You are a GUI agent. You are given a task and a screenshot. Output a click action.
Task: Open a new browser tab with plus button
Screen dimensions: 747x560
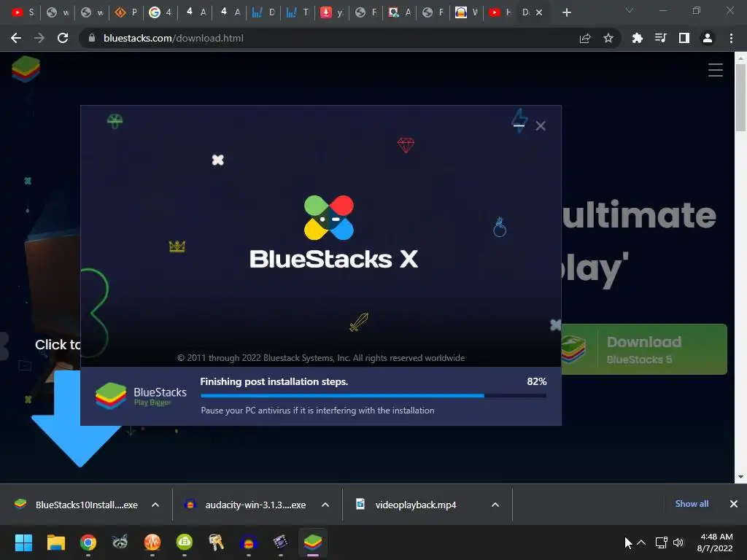566,12
